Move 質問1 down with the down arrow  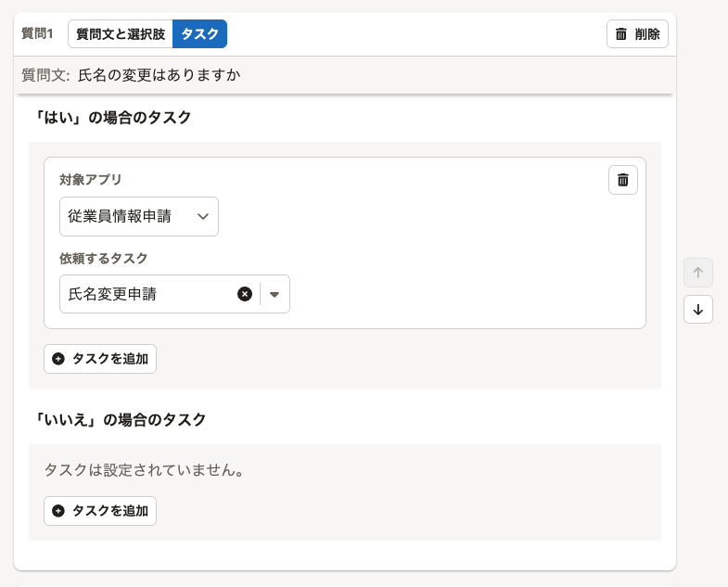pyautogui.click(x=698, y=310)
